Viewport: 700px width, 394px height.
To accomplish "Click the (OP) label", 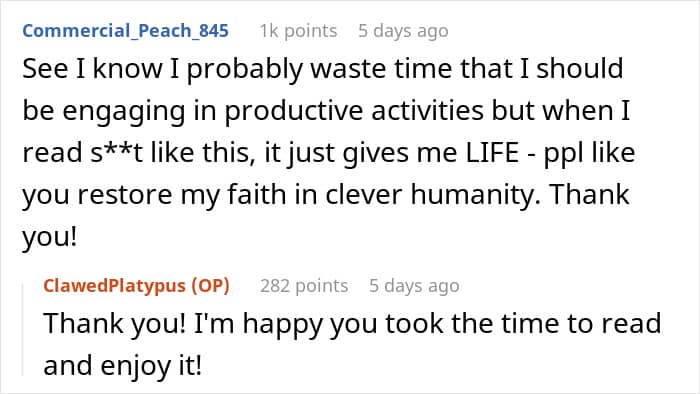I will (211, 286).
